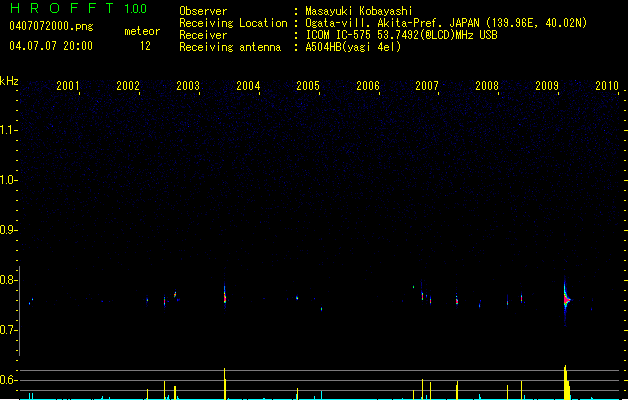This screenshot has width=629, height=400.
Task: Select the ICOM IC-575 53.7492 MHz receiver text
Action: (401, 35)
